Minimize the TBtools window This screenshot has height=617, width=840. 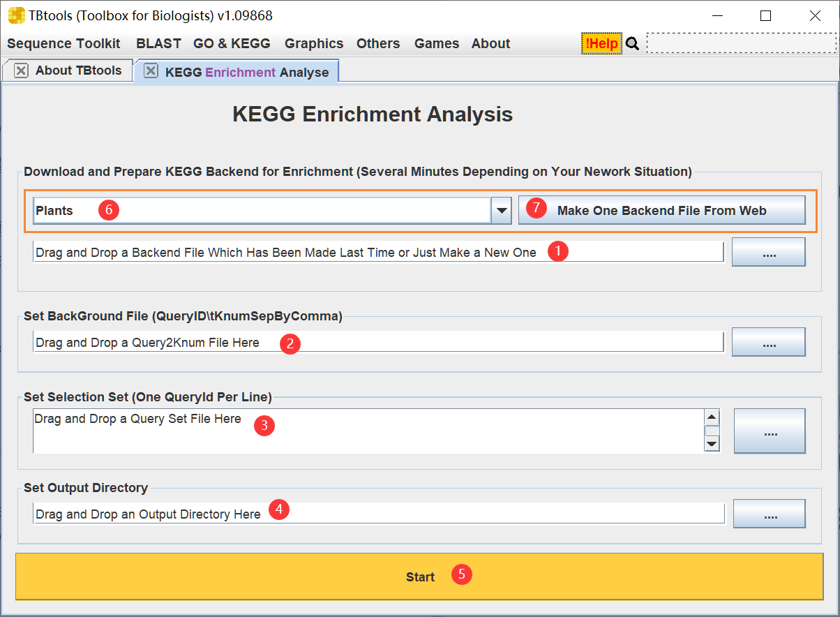[717, 15]
